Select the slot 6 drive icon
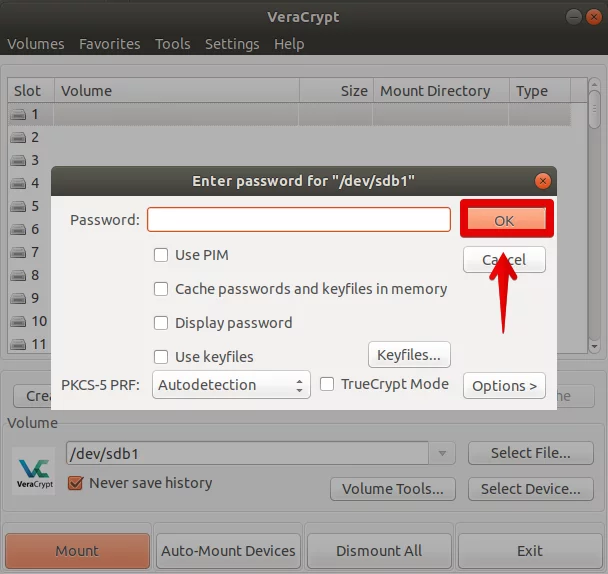The height and width of the screenshot is (574, 608). 18,229
